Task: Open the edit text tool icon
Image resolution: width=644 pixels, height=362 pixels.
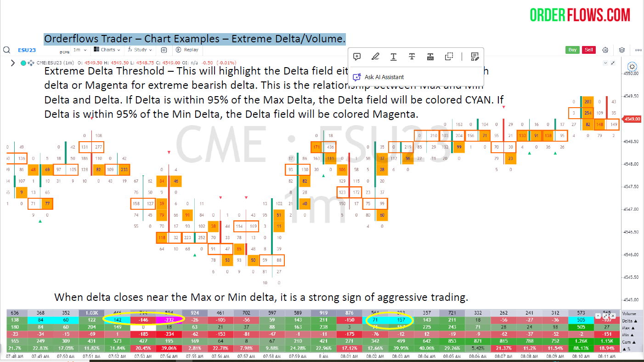Action: coord(475,57)
